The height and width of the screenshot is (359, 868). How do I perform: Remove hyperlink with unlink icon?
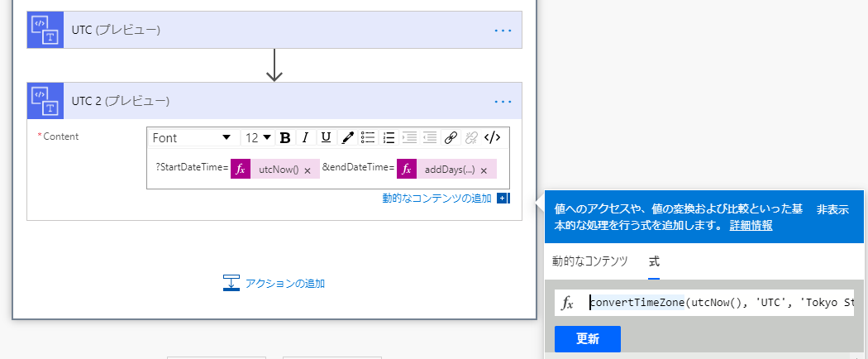[x=471, y=138]
